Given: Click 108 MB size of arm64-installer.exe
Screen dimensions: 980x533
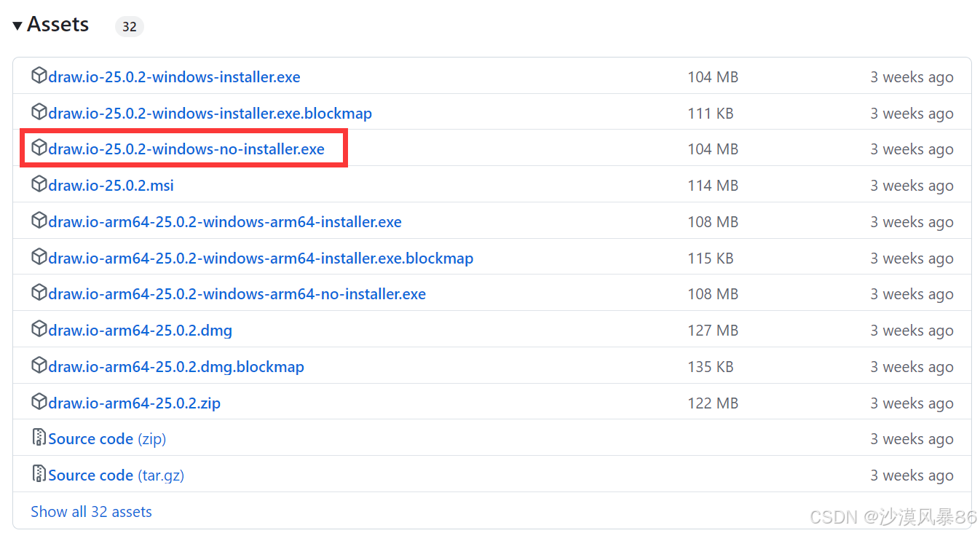Looking at the screenshot, I should click(713, 222).
